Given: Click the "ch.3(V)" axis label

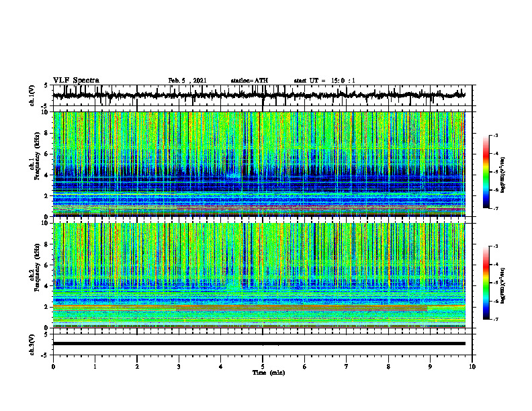Looking at the screenshot, I should (x=32, y=345).
